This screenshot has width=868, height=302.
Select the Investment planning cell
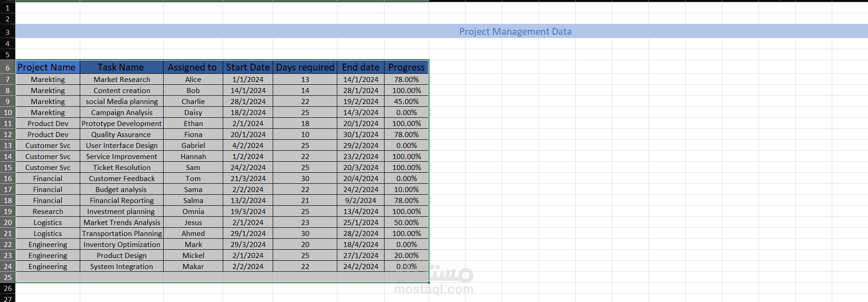121,211
